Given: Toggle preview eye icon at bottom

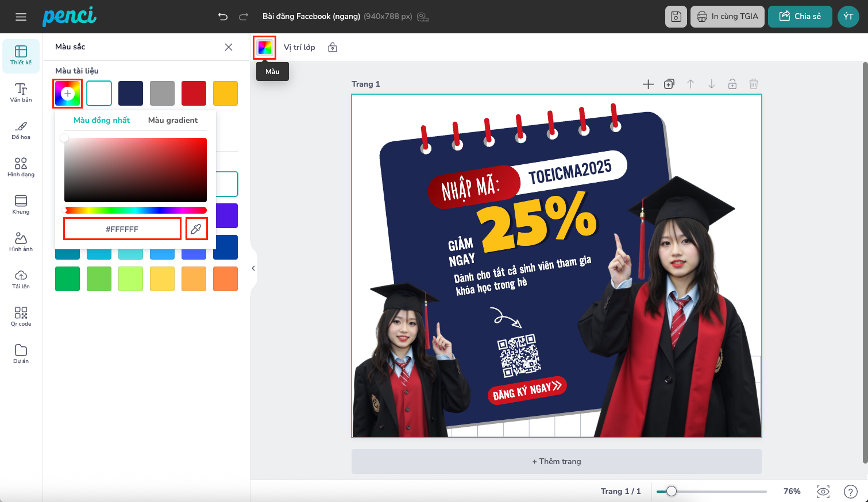Looking at the screenshot, I should tap(823, 491).
